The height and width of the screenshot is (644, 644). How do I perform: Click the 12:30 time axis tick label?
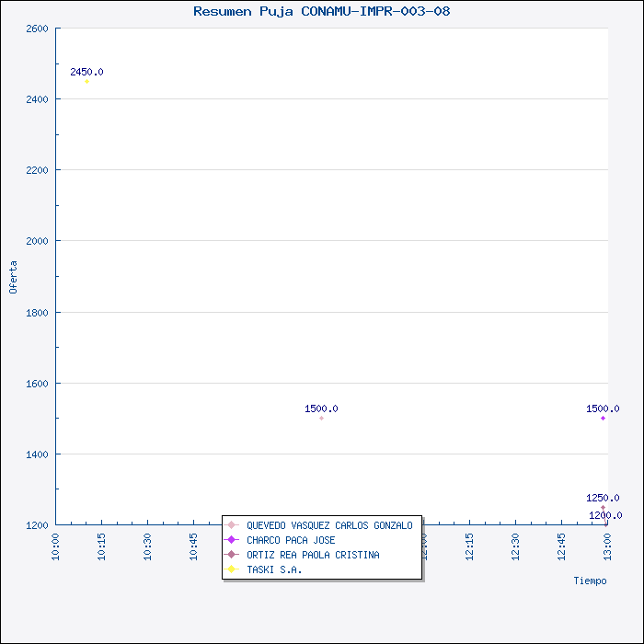pyautogui.click(x=515, y=546)
